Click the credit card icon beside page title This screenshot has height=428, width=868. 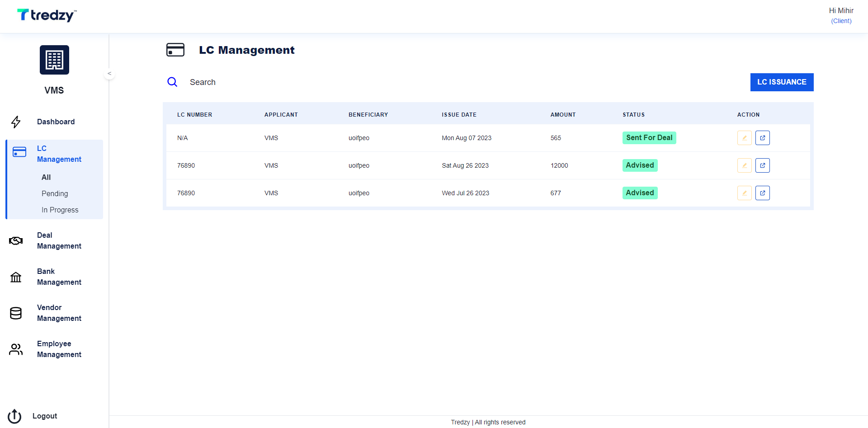click(x=175, y=50)
